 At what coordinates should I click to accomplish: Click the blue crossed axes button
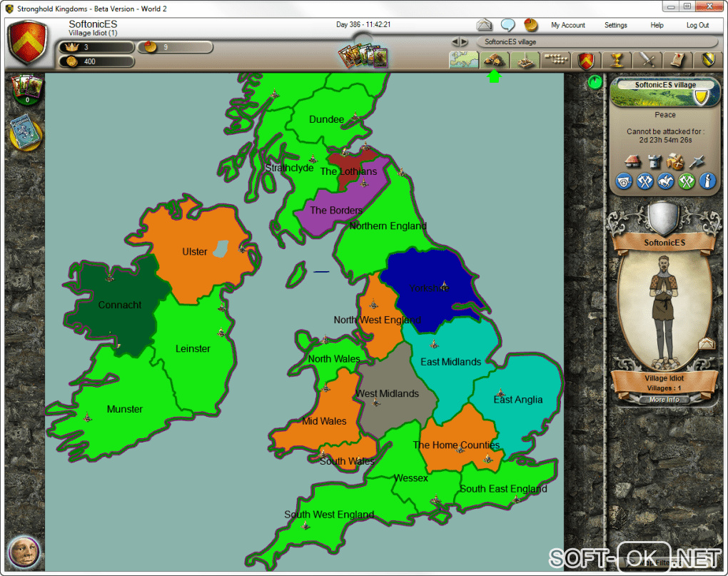pyautogui.click(x=644, y=181)
